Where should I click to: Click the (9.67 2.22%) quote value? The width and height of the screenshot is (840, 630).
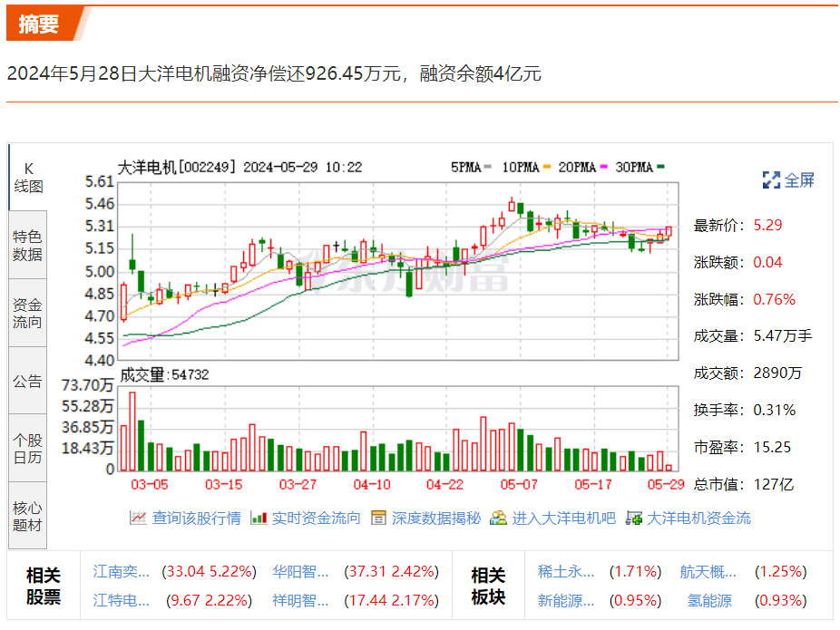click(x=209, y=601)
